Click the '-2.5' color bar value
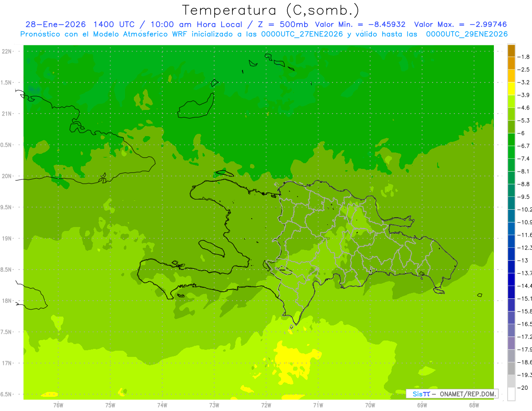The image size is (532, 411). tap(524, 70)
